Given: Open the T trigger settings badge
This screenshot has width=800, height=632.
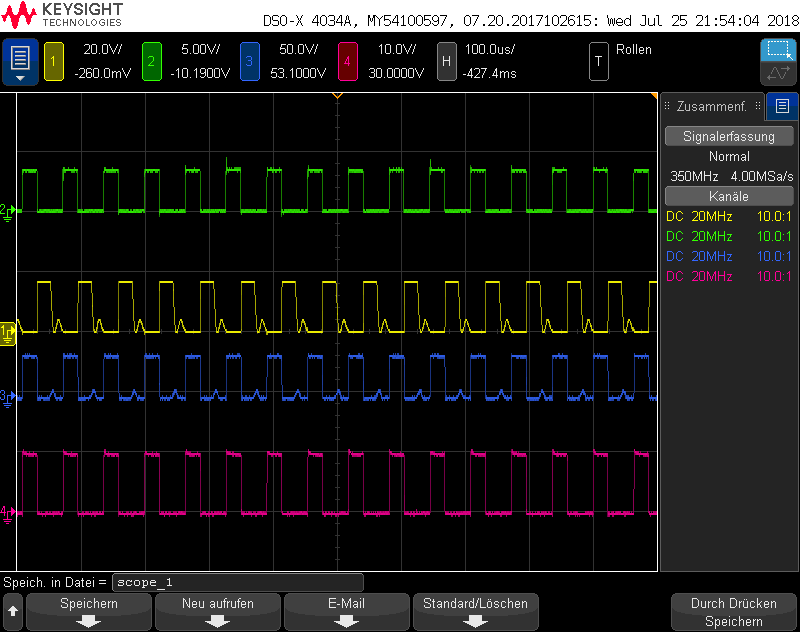Looking at the screenshot, I should pyautogui.click(x=598, y=62).
